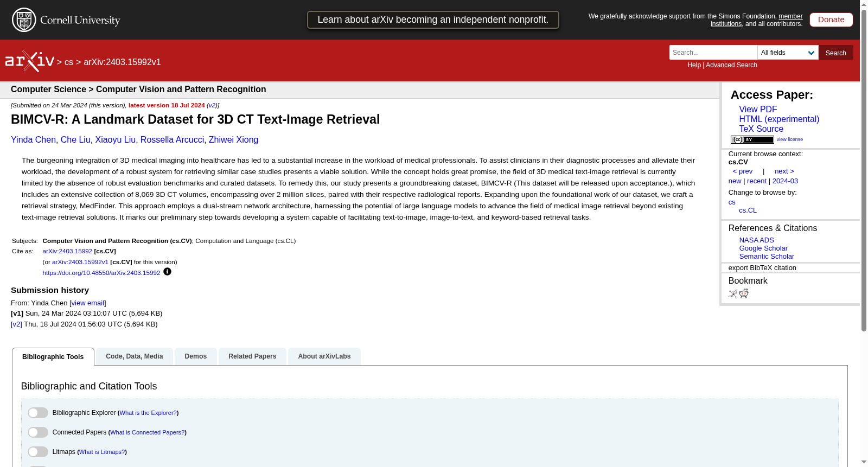The width and height of the screenshot is (868, 467).
Task: Open the new submissions link
Action: tap(735, 181)
